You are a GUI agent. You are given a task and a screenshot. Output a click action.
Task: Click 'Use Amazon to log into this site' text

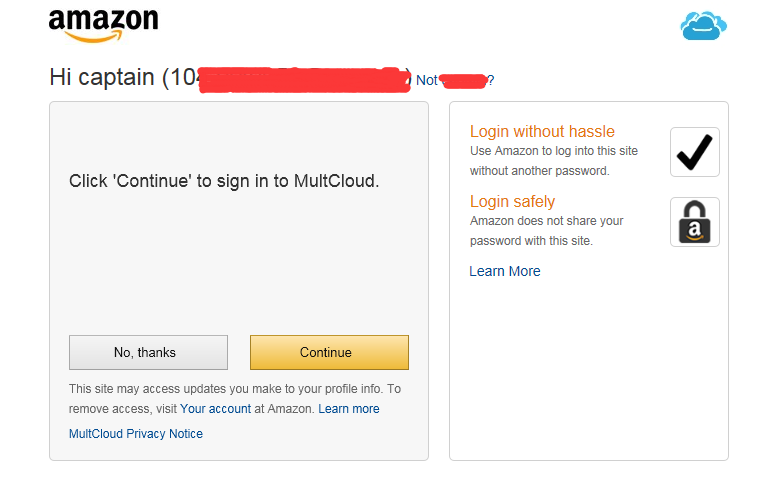coord(553,151)
